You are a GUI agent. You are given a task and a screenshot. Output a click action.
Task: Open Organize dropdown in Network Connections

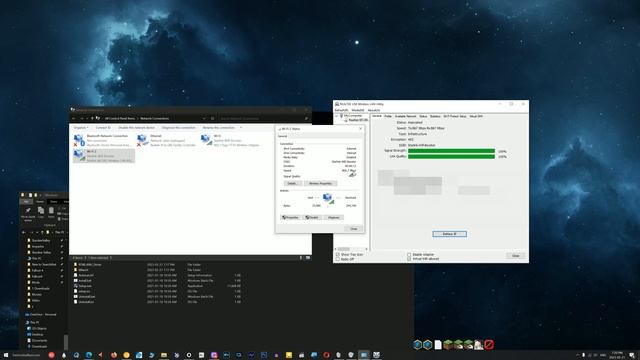coord(81,128)
